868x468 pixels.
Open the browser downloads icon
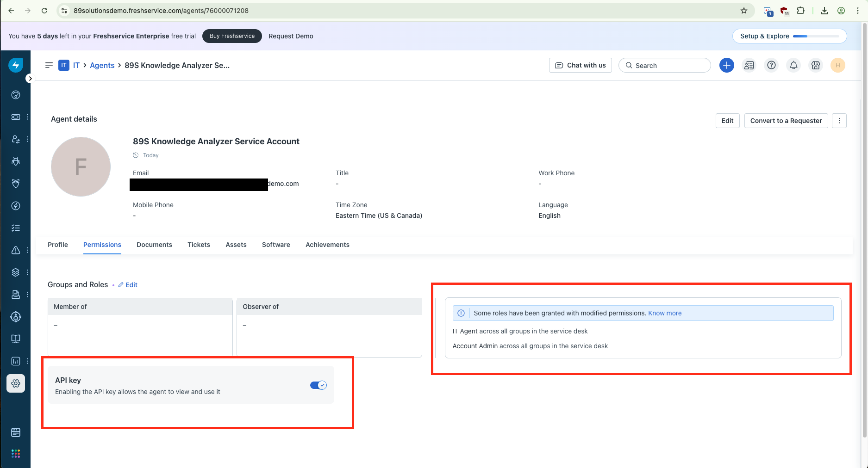824,11
